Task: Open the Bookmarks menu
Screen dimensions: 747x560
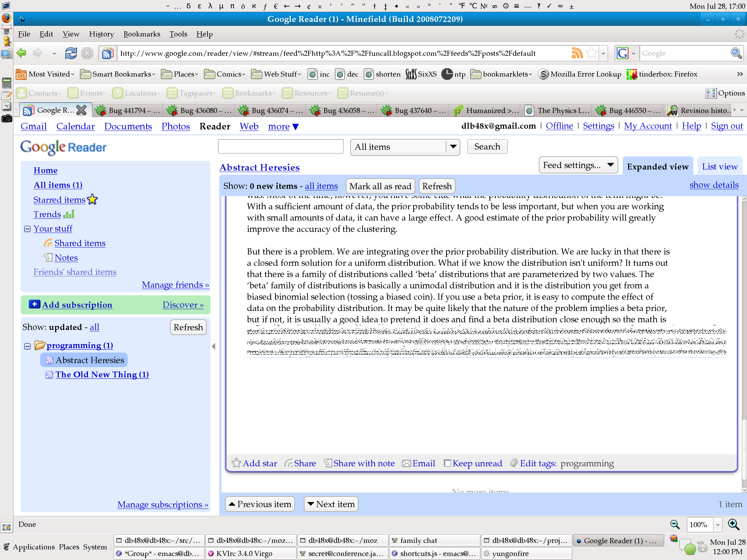Action: 142,34
